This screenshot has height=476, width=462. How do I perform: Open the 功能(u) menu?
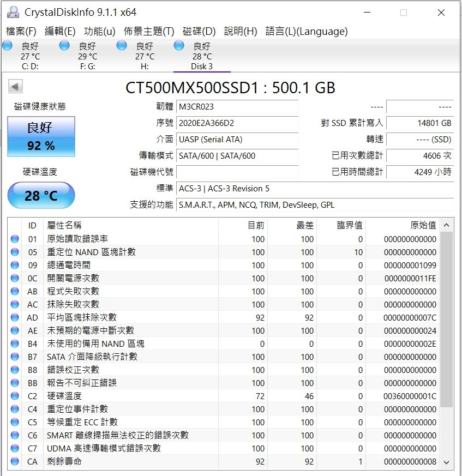point(99,31)
